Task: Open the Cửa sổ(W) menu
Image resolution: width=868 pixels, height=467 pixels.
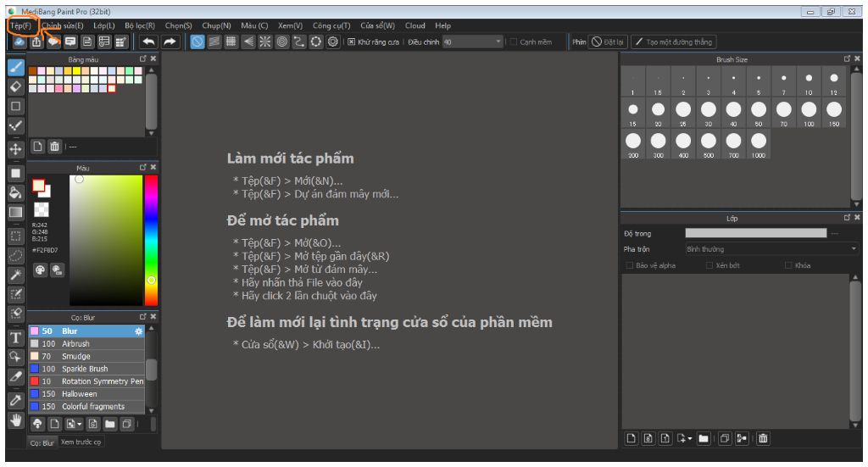Action: [x=377, y=25]
